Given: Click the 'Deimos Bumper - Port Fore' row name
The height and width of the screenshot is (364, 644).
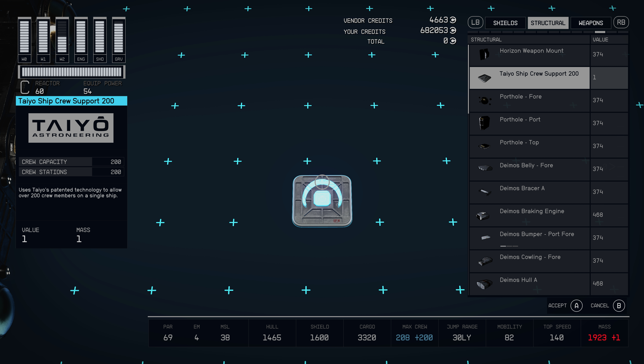Looking at the screenshot, I should [x=537, y=234].
